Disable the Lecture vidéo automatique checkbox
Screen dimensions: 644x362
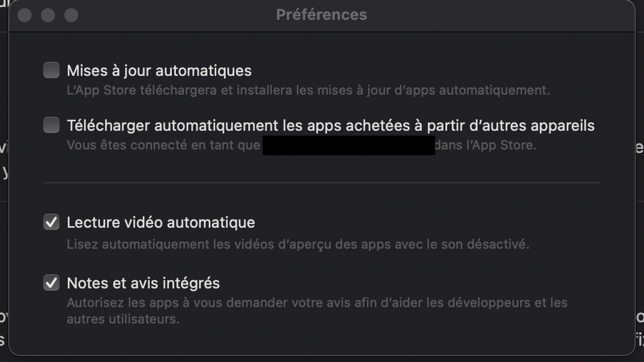click(x=51, y=222)
